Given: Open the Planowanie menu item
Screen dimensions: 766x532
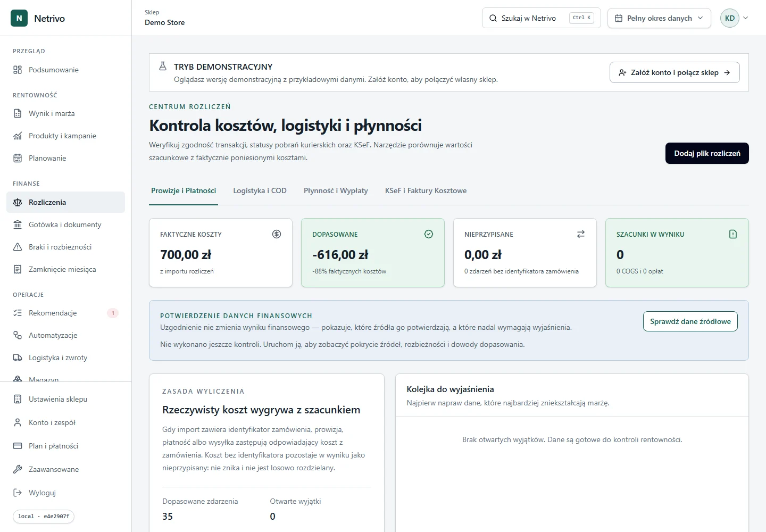Looking at the screenshot, I should pyautogui.click(x=65, y=158).
